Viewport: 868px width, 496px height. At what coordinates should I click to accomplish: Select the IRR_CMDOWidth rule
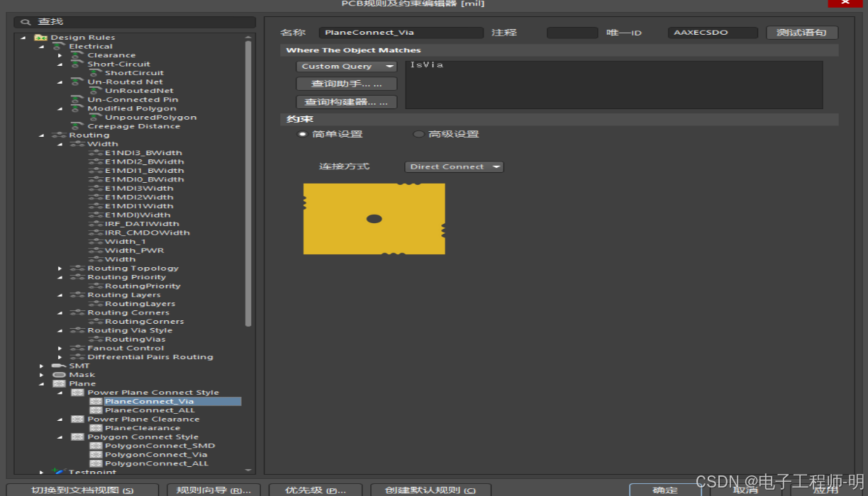(x=148, y=232)
